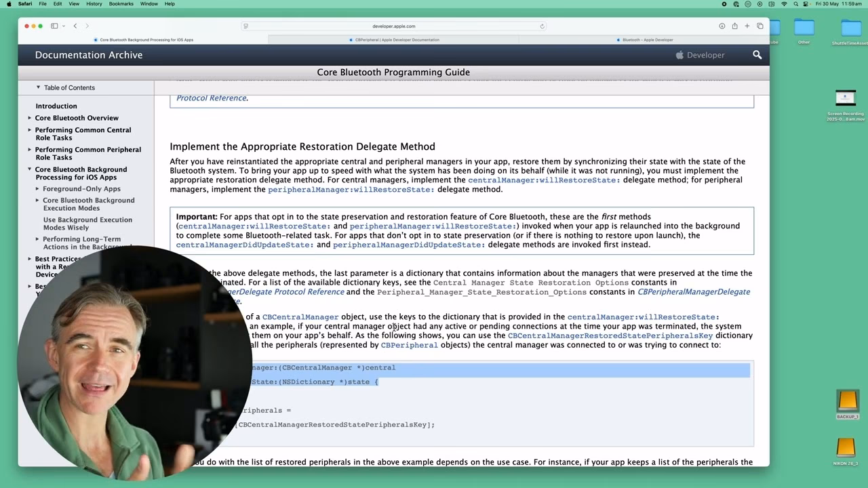Click the centralManager:willRestoreState: link
The width and height of the screenshot is (868, 488).
pos(543,180)
